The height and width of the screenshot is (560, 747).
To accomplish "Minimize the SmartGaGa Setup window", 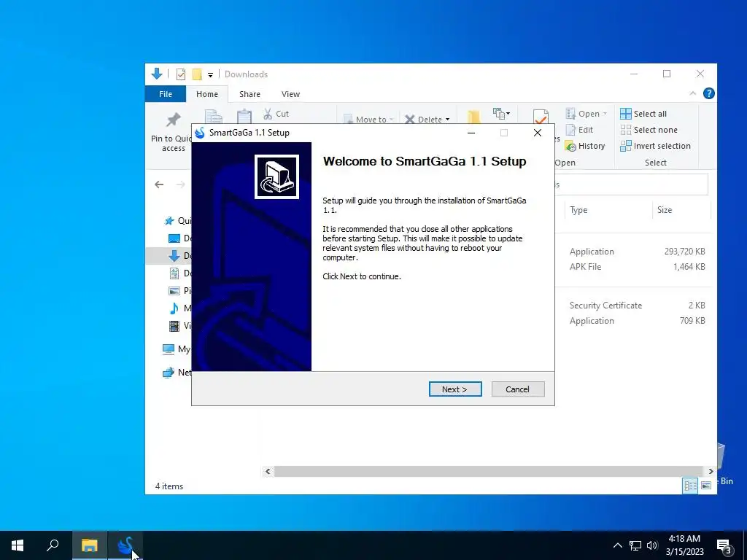I will [x=471, y=133].
